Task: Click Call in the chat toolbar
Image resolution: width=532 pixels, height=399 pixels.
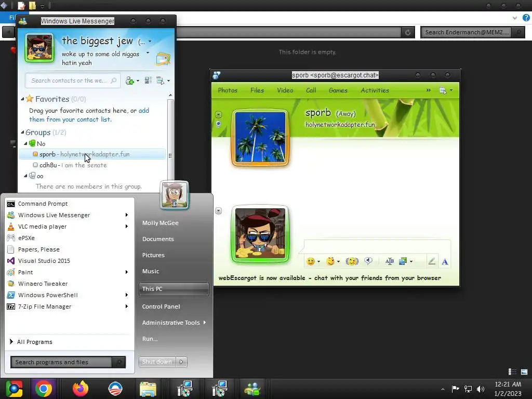Action: [x=311, y=90]
